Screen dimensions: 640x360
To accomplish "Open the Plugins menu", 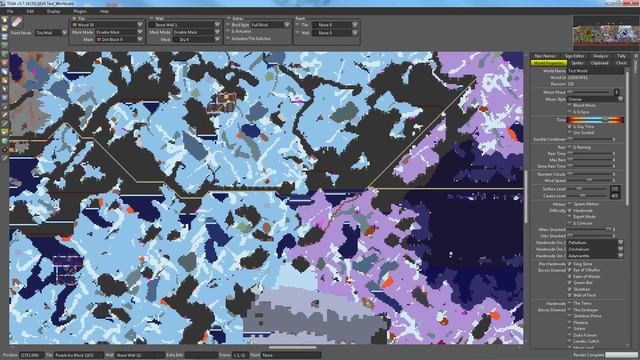I will click(x=80, y=11).
